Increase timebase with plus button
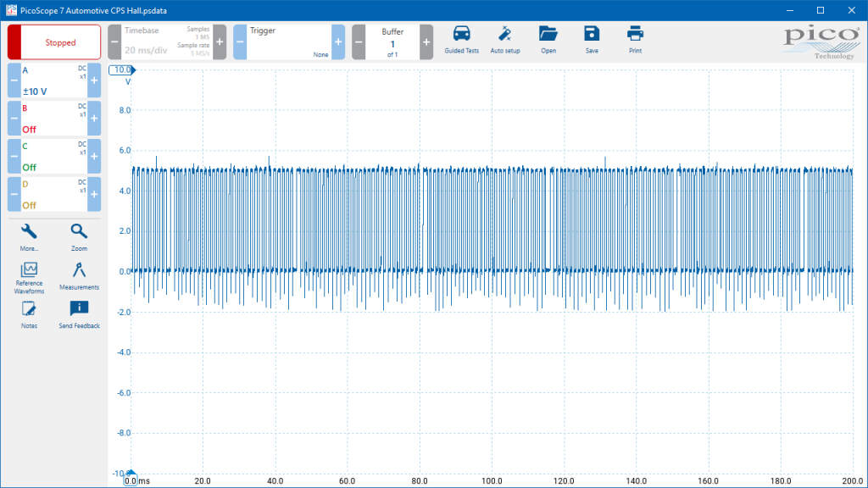This screenshot has height=488, width=868. 220,42
